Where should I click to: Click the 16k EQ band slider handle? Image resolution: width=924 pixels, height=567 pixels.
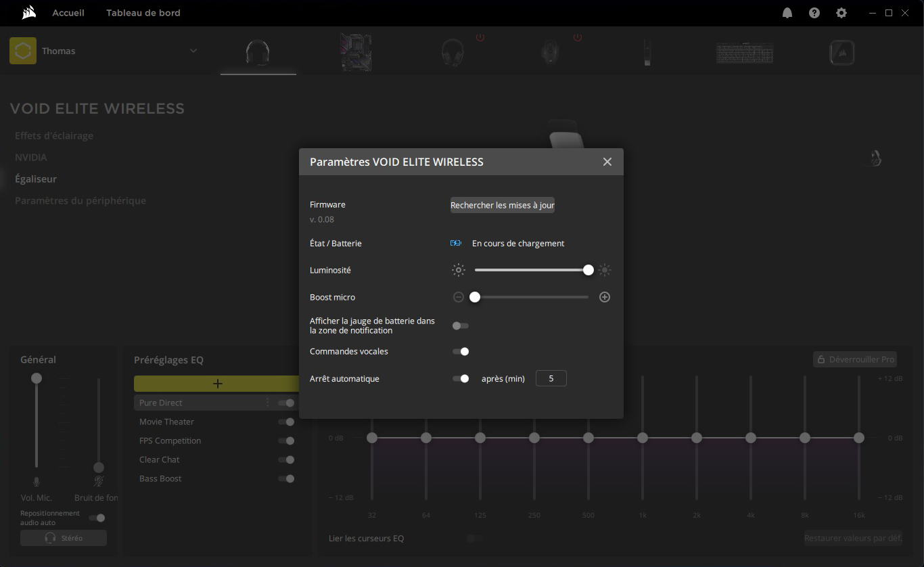click(859, 438)
